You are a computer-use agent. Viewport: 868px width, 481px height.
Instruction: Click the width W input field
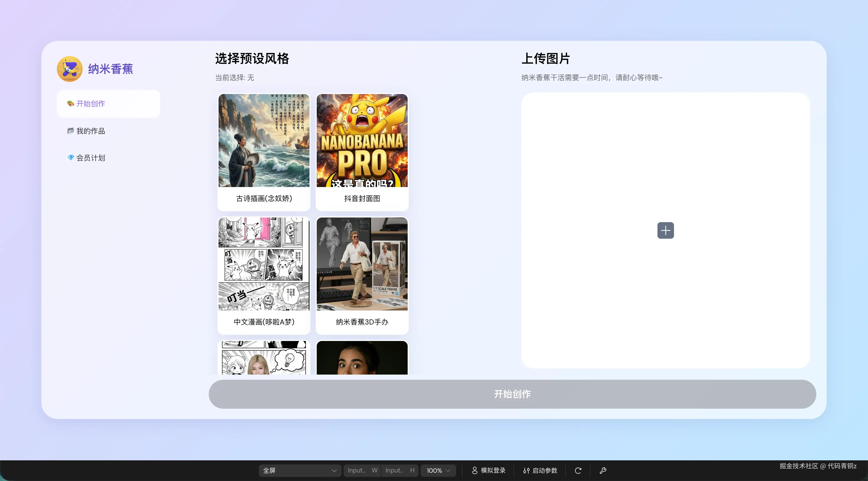[x=358, y=471]
